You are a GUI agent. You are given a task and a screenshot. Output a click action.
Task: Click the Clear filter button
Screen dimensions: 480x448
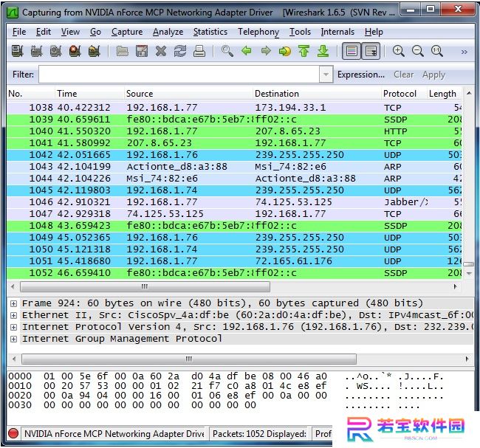click(x=403, y=75)
